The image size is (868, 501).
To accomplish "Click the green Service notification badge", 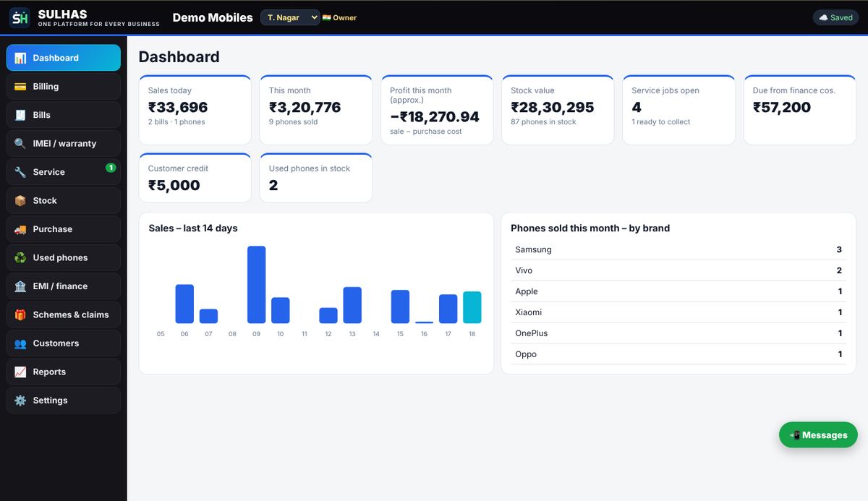I will pos(111,168).
